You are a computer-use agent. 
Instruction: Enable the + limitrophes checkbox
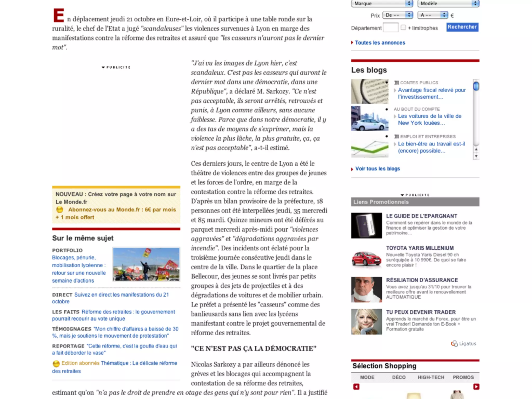(403, 27)
